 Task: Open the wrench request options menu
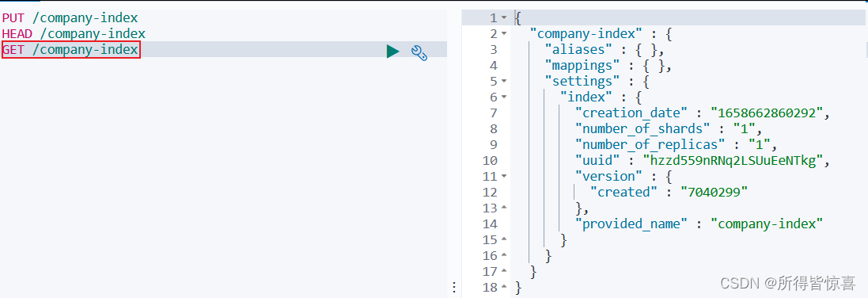coord(419,53)
